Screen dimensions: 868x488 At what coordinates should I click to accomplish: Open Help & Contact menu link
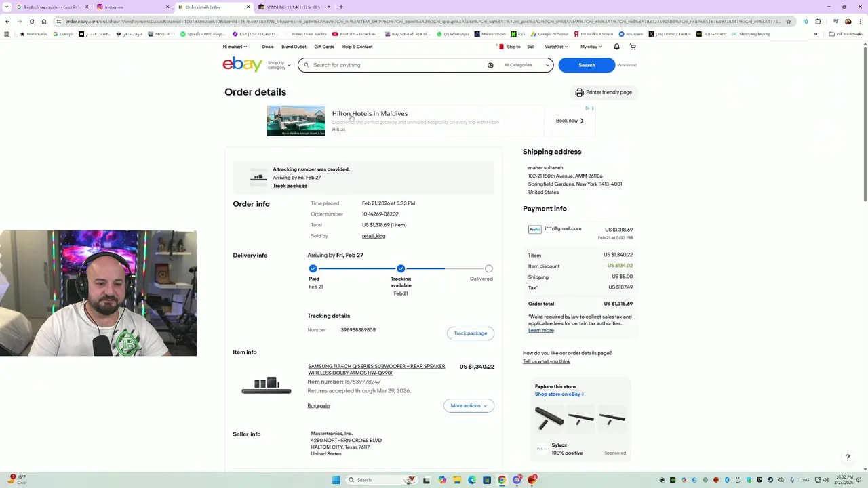pyautogui.click(x=357, y=47)
